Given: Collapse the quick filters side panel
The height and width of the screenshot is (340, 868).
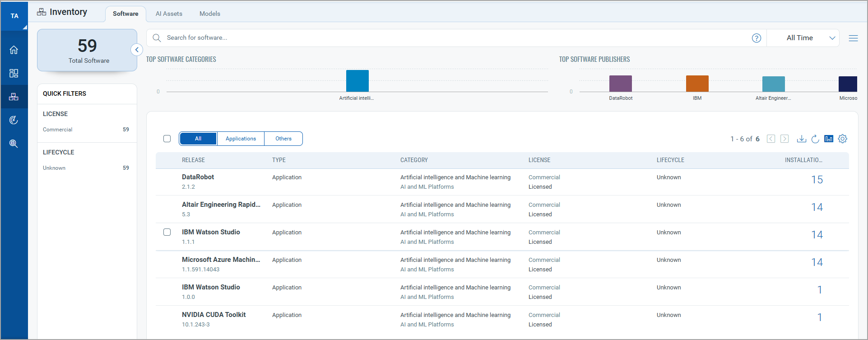Looking at the screenshot, I should click(x=137, y=50).
